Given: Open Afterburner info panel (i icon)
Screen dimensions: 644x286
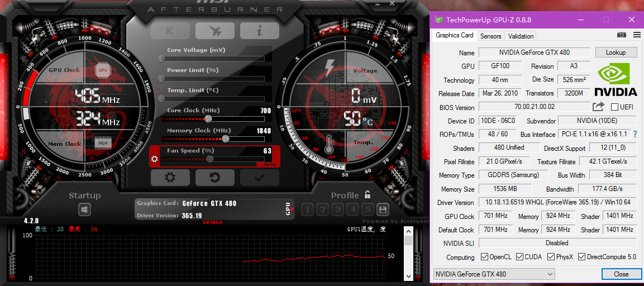Looking at the screenshot, I should [x=260, y=31].
